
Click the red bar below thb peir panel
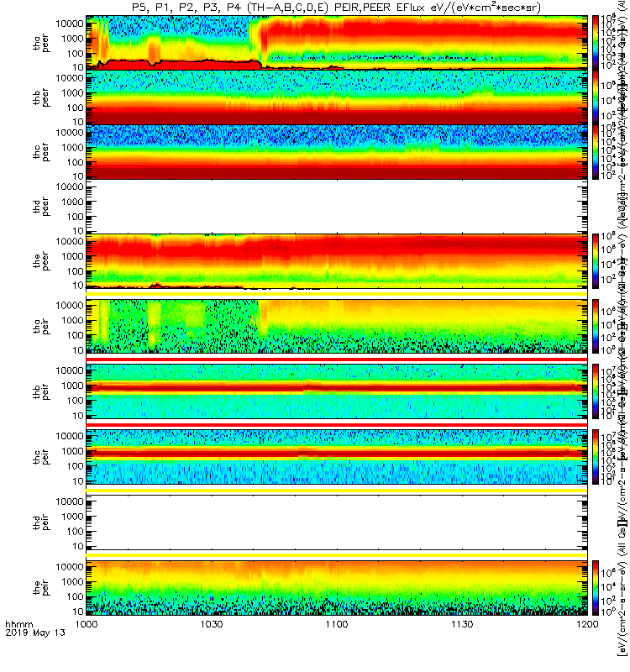point(337,424)
